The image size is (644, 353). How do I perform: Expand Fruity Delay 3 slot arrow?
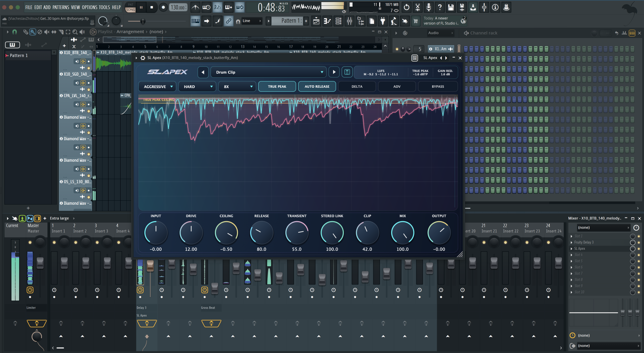(x=571, y=242)
